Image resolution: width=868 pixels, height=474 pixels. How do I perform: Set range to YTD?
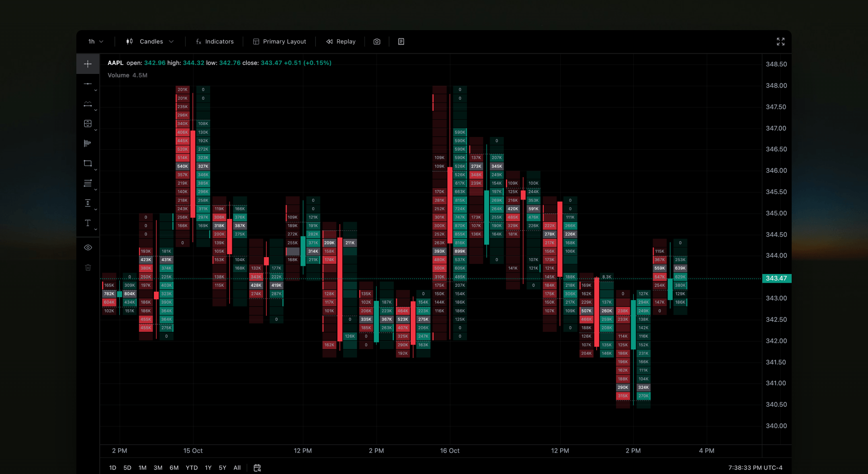[x=192, y=468]
